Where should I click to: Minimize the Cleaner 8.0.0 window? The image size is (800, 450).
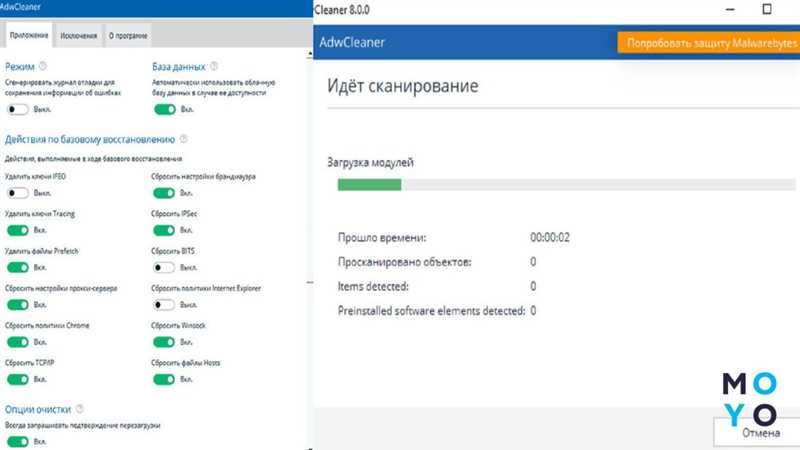730,9
